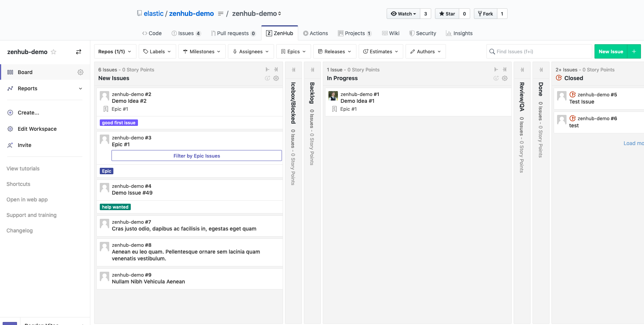Open the Epics filter dropdown
The height and width of the screenshot is (325, 644).
click(x=294, y=51)
